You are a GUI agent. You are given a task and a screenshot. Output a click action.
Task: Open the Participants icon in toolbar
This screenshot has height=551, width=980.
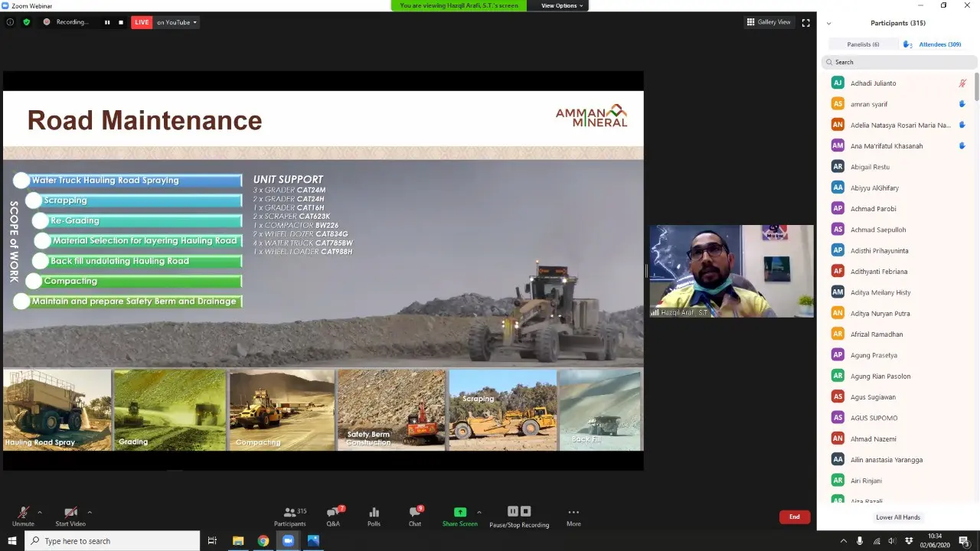click(290, 512)
